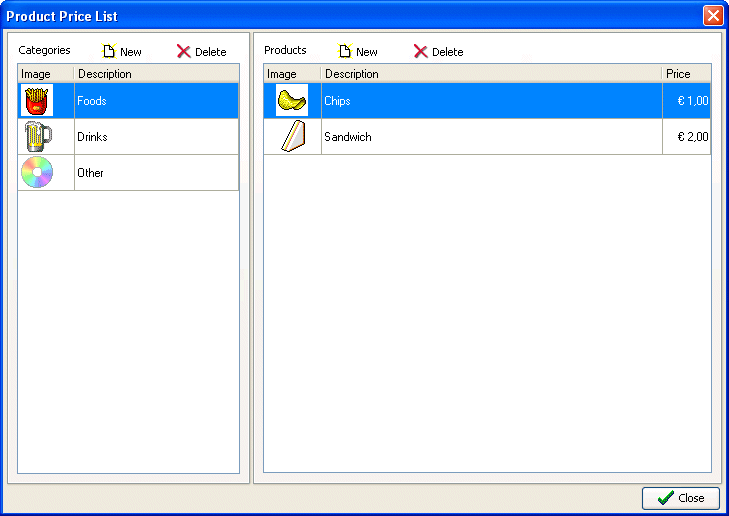The height and width of the screenshot is (516, 729).
Task: Remove selected product via Delete label
Action: tap(448, 52)
